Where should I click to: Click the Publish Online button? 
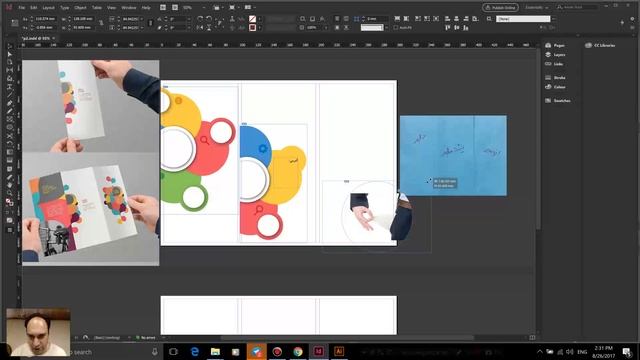pos(500,7)
